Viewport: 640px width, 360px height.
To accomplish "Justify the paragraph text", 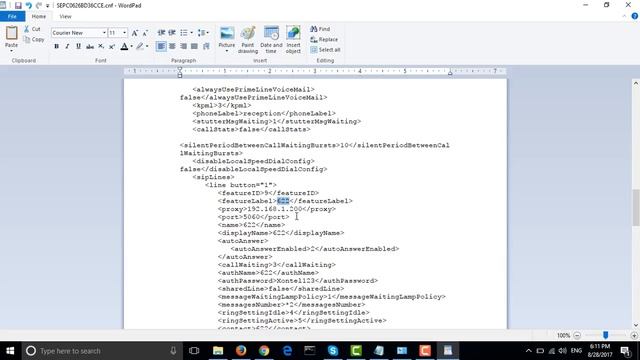I will pos(194,46).
